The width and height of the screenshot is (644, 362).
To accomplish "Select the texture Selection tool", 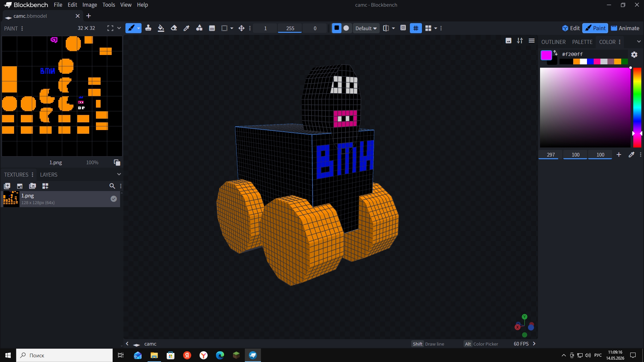I will (224, 28).
